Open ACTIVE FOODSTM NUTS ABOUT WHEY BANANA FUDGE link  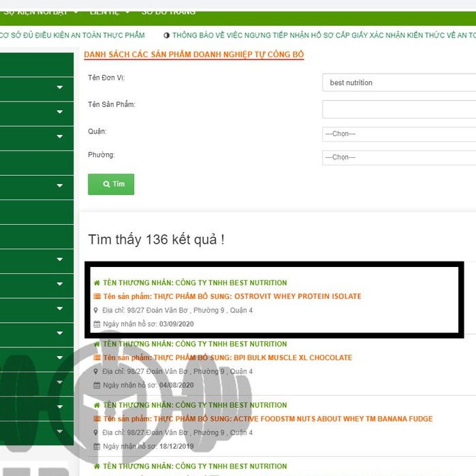coord(268,419)
